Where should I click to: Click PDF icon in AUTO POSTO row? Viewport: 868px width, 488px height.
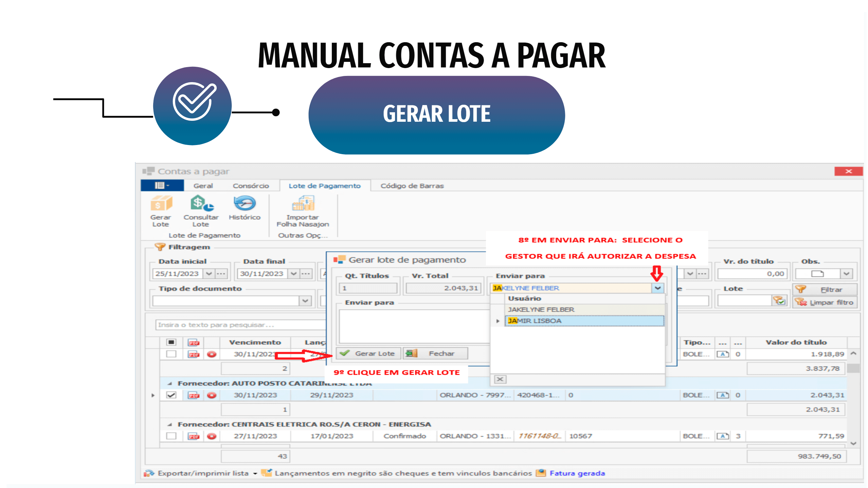pos(194,395)
